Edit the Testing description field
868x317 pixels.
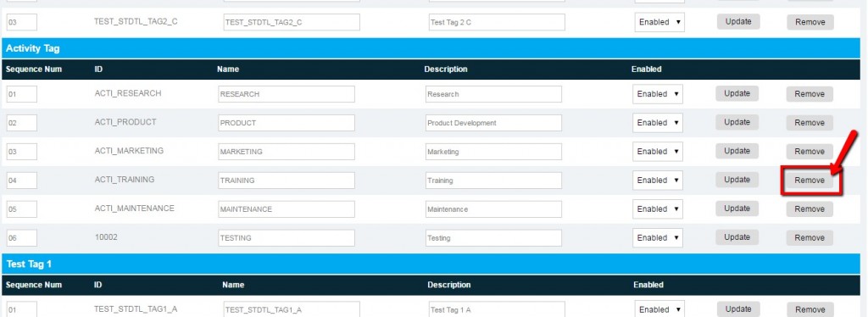(494, 238)
